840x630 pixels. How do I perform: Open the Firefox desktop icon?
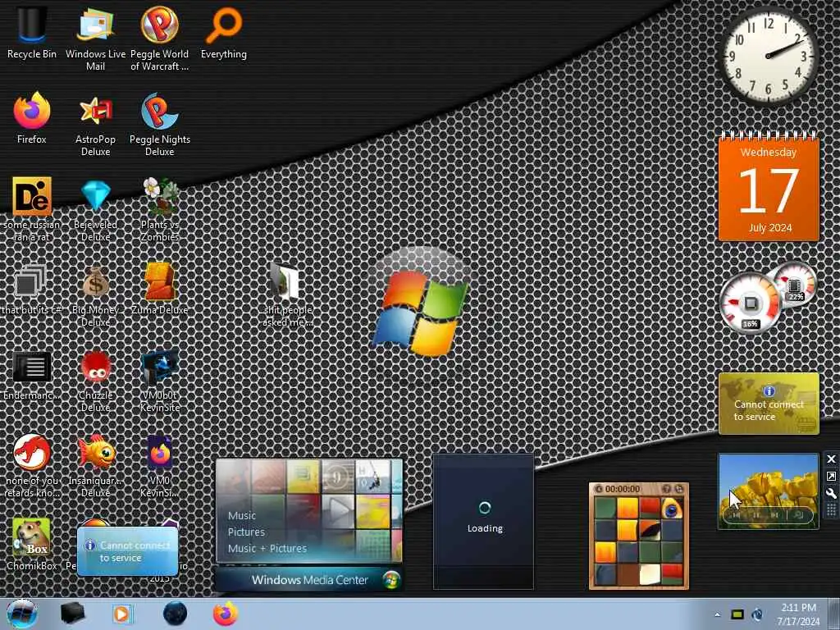pos(32,118)
